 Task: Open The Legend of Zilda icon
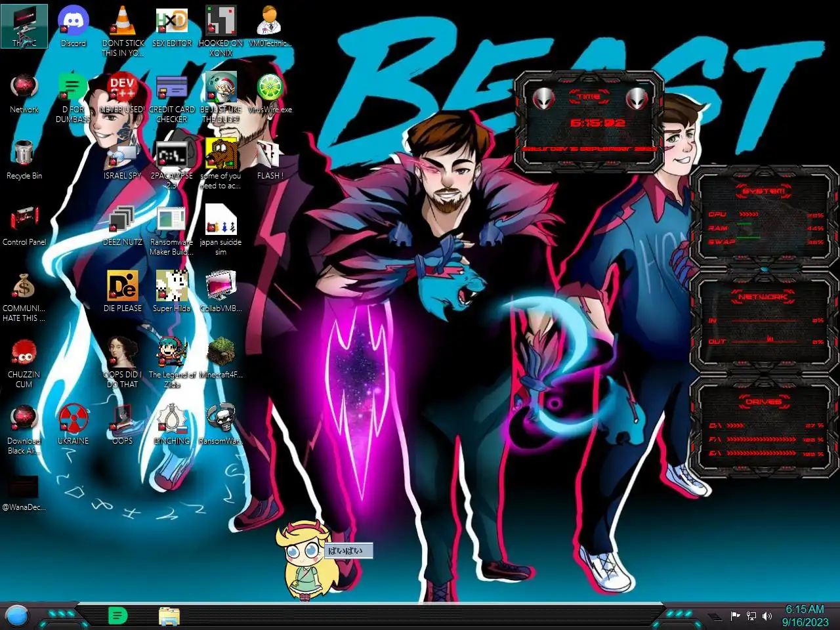tap(172, 362)
